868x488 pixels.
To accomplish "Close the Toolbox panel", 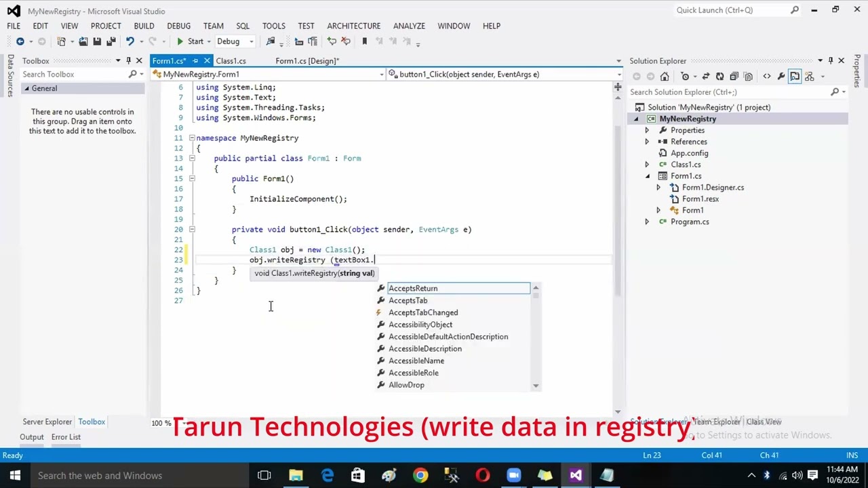I will (140, 60).
